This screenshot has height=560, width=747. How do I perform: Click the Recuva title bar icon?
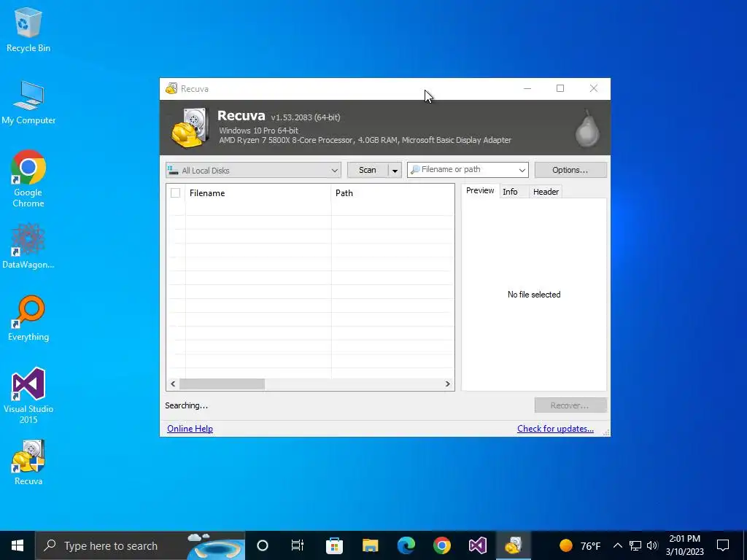coord(171,88)
